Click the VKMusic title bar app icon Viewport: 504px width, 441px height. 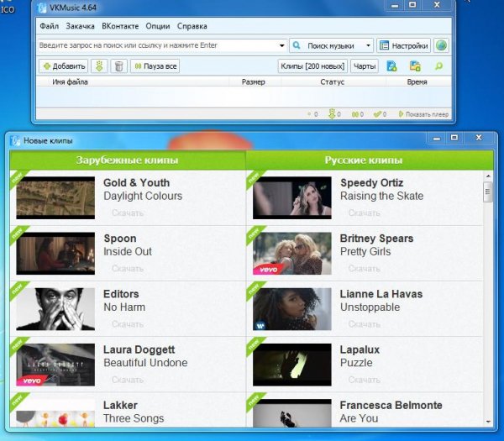42,8
